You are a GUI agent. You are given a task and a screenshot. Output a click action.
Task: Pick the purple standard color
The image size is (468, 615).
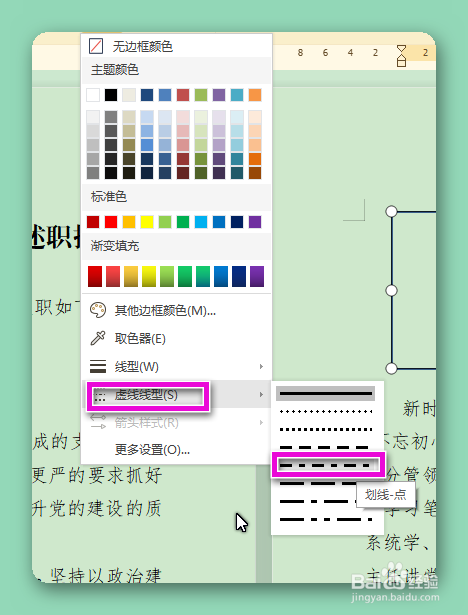click(255, 222)
